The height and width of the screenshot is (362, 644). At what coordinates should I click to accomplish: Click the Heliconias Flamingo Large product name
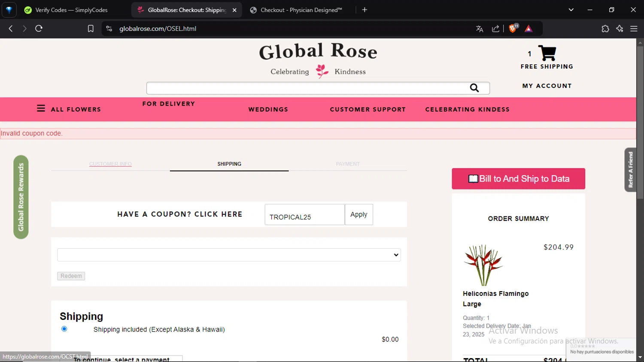pos(496,299)
